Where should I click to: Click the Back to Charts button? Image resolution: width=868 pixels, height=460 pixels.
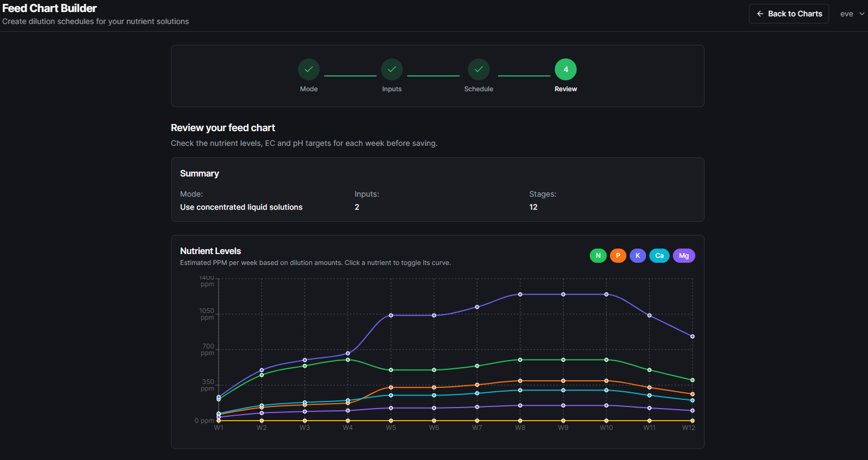[789, 14]
